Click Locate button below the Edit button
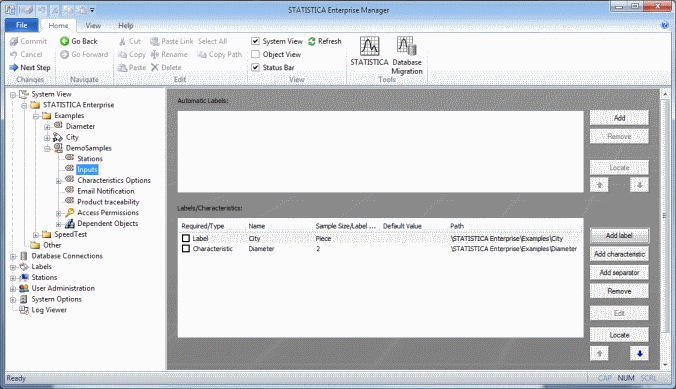 619,335
